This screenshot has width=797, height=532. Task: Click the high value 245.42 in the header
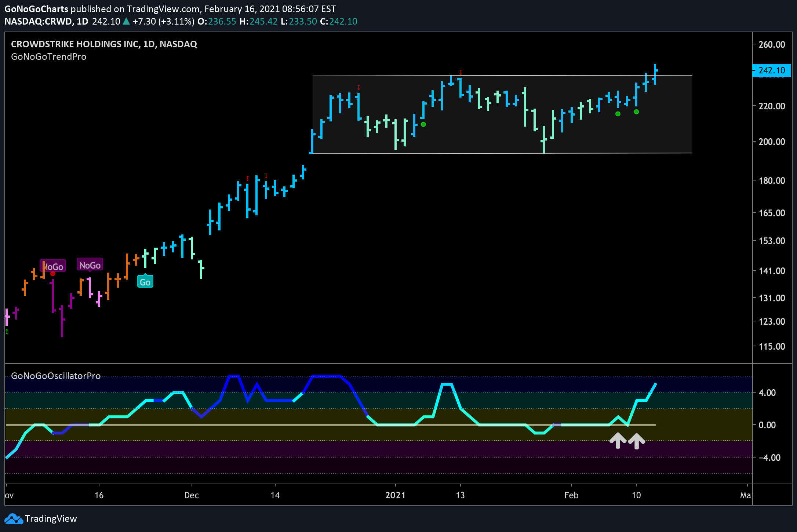click(264, 21)
